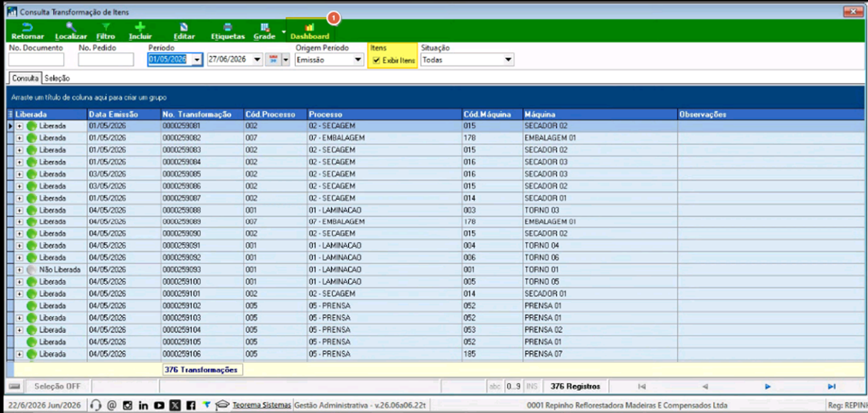Go to first record navigation arrow
The width and height of the screenshot is (868, 413).
[x=641, y=386]
